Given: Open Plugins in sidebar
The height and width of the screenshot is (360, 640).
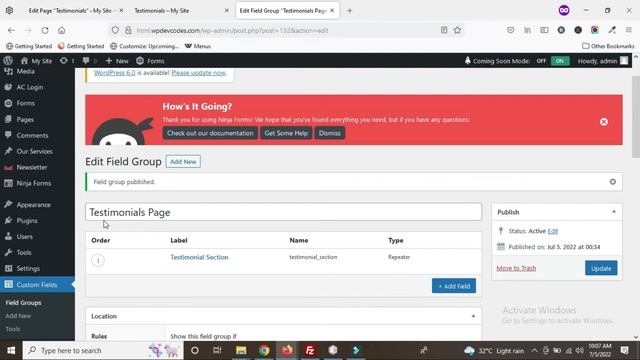Looking at the screenshot, I should [x=27, y=220].
